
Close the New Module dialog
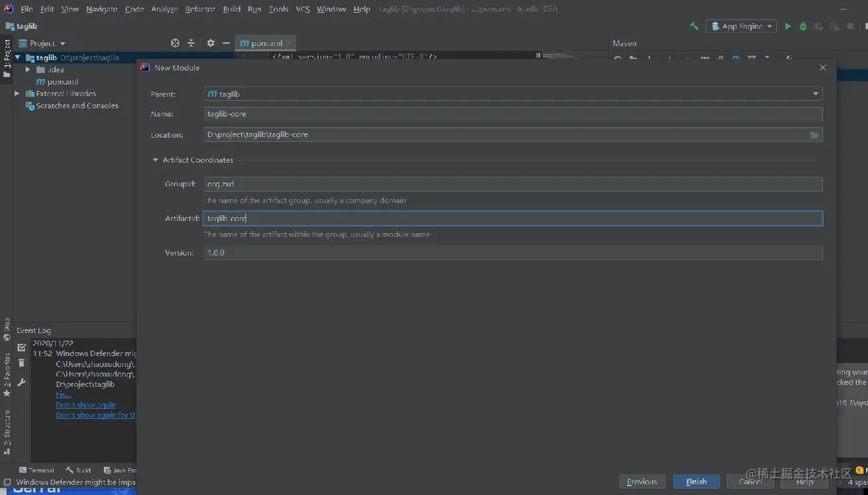823,67
